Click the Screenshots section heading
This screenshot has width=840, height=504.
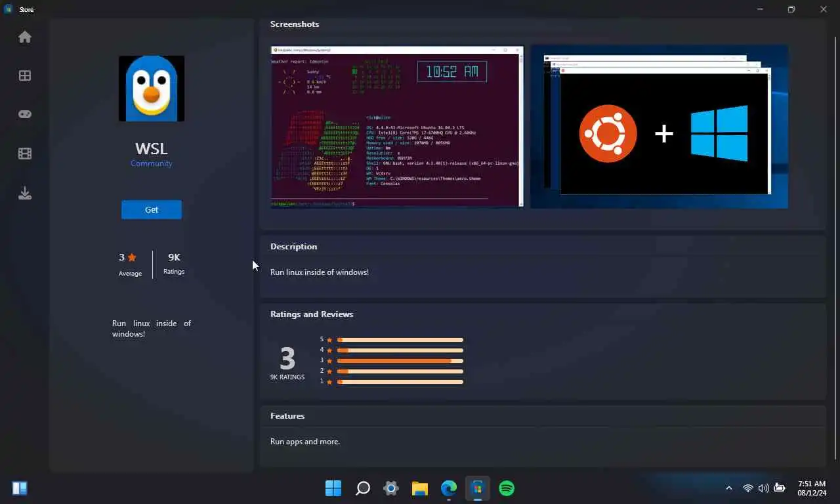[295, 24]
